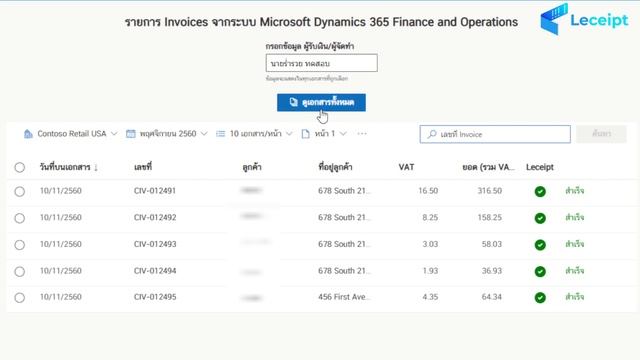Image resolution: width=640 pixels, height=360 pixels.
Task: Click invoice number CIV-012492
Action: pyautogui.click(x=155, y=218)
